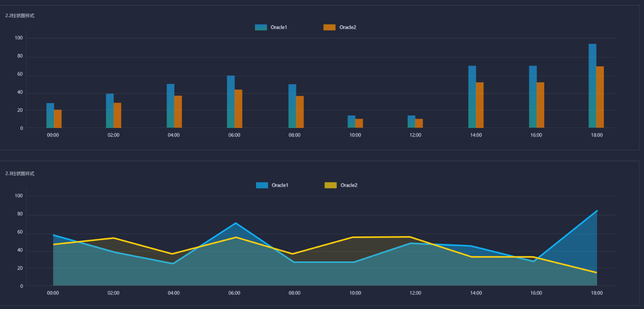This screenshot has height=309, width=644.
Task: Select the blue Oracle1 bar at 00:00
Action: coord(50,115)
